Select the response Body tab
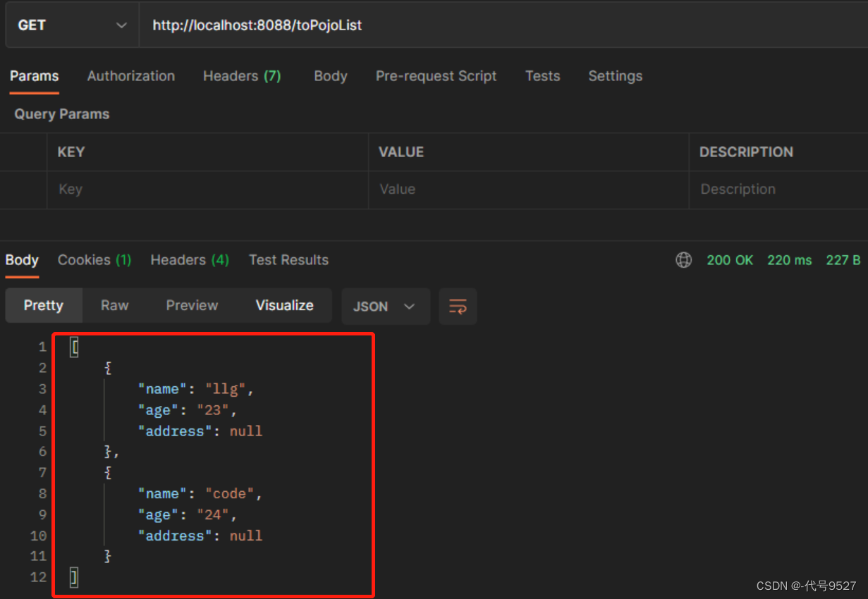Viewport: 868px width, 599px height. click(x=22, y=260)
